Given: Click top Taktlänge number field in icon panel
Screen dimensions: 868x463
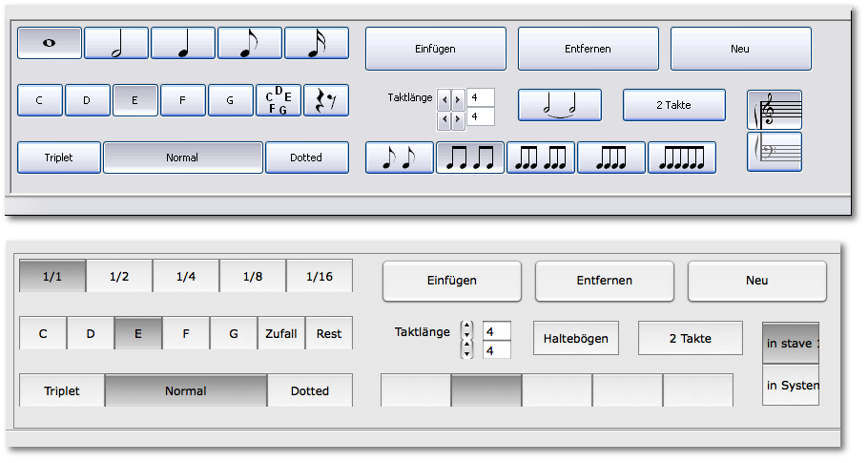Looking at the screenshot, I should 481,97.
